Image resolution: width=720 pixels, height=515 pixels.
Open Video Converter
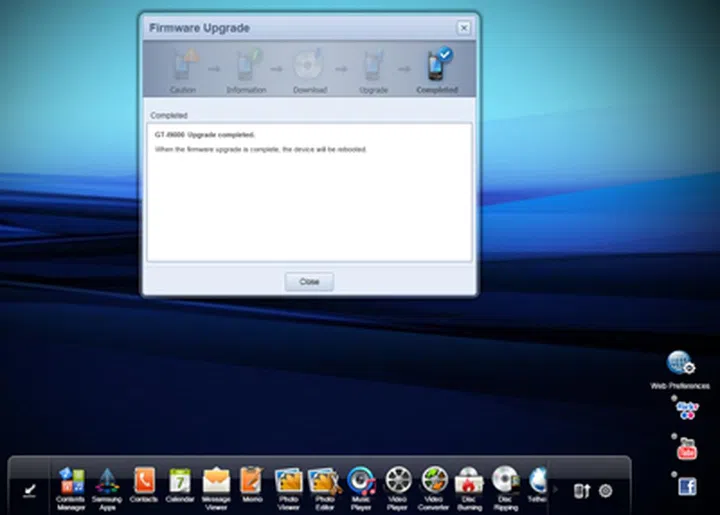(434, 481)
